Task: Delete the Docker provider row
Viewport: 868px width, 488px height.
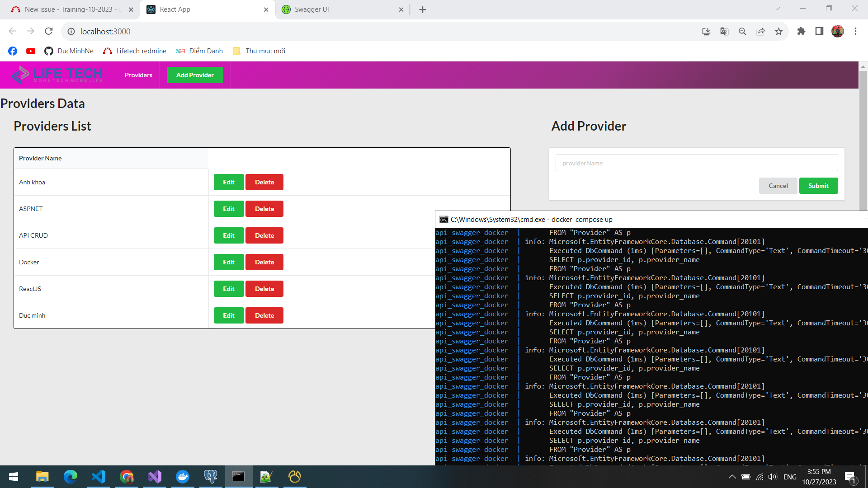Action: point(264,262)
